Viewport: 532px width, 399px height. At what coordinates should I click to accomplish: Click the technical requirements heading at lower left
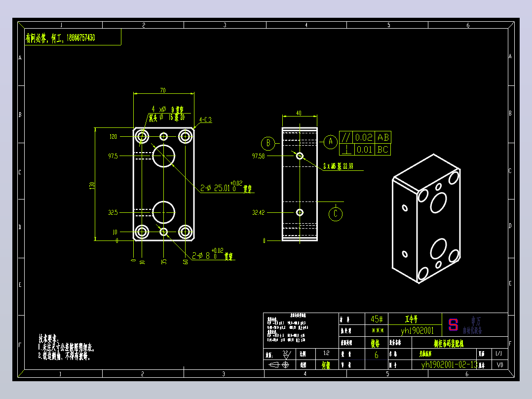click(48, 339)
